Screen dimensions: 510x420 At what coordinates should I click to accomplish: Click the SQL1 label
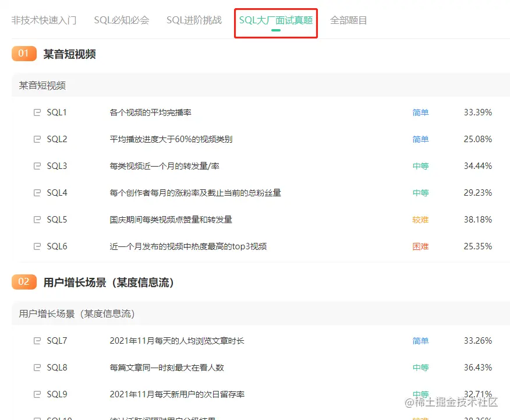pyautogui.click(x=56, y=112)
